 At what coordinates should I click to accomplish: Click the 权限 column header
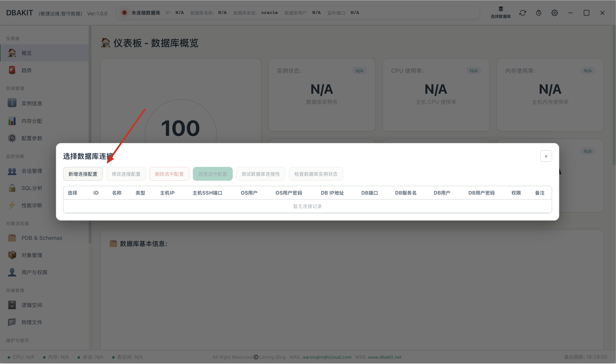point(516,193)
